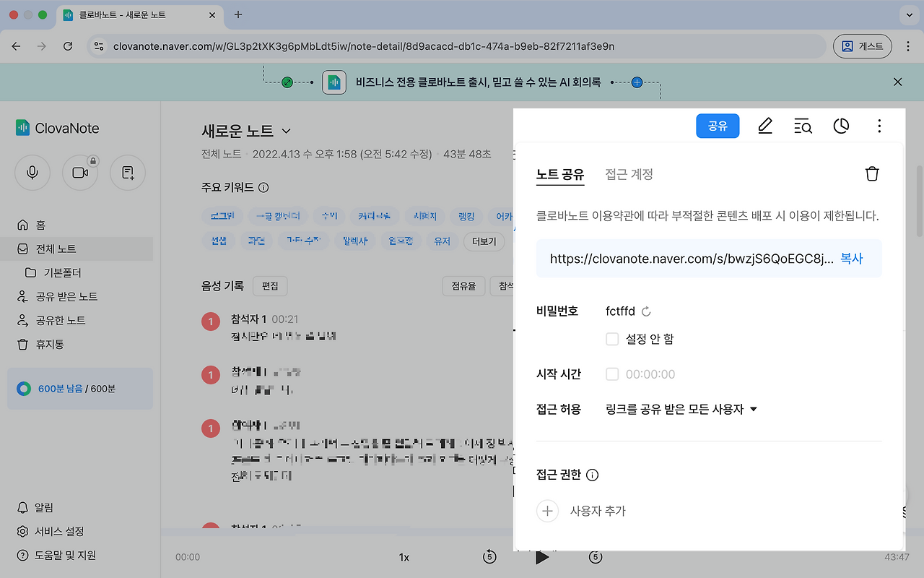
Task: Click the password text fctffd
Action: 620,311
